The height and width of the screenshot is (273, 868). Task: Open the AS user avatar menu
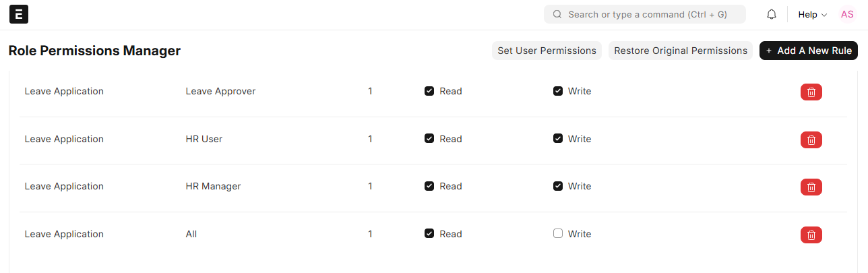point(847,14)
